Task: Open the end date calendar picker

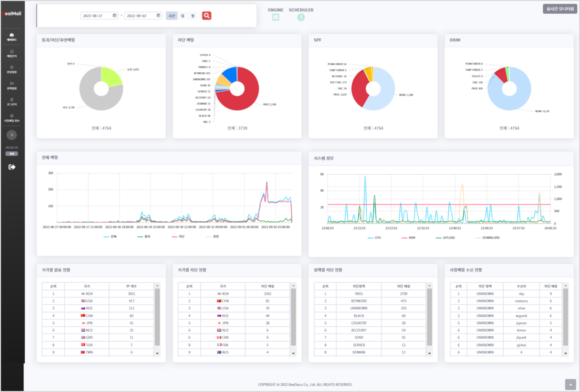Action: [158, 15]
